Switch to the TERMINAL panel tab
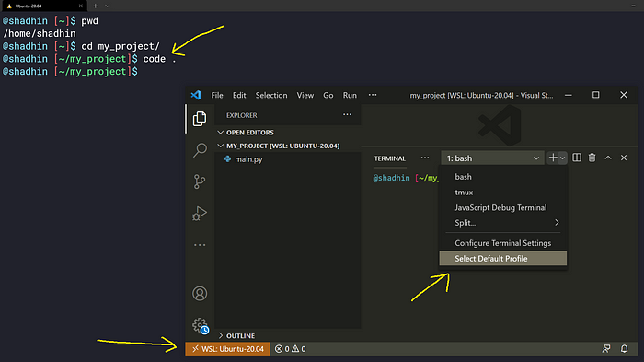644x362 pixels. [390, 158]
